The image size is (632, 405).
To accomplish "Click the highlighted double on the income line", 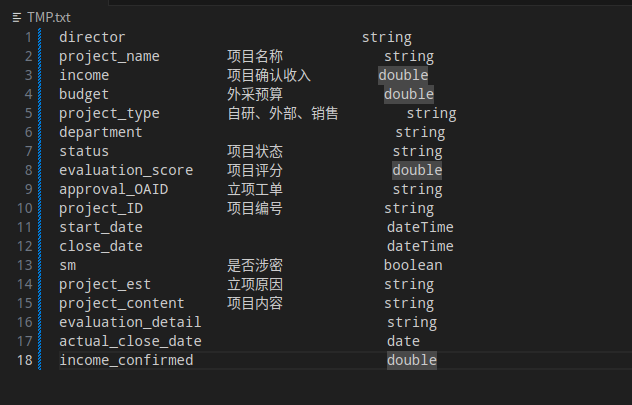I will (403, 75).
